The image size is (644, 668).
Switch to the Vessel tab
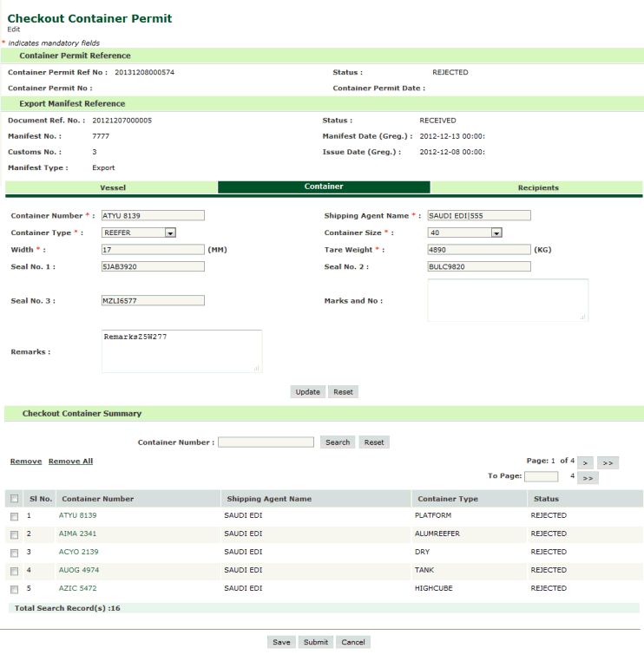[x=112, y=187]
